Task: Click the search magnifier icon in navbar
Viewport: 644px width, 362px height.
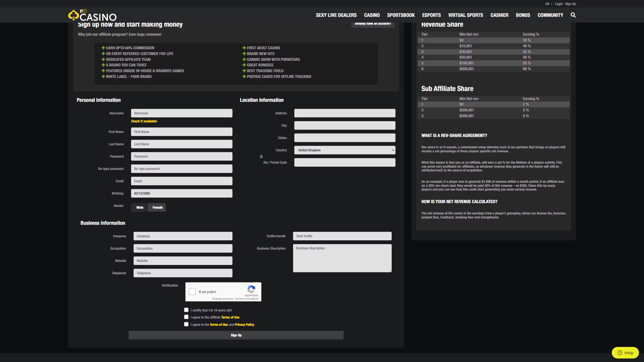Action: click(573, 15)
